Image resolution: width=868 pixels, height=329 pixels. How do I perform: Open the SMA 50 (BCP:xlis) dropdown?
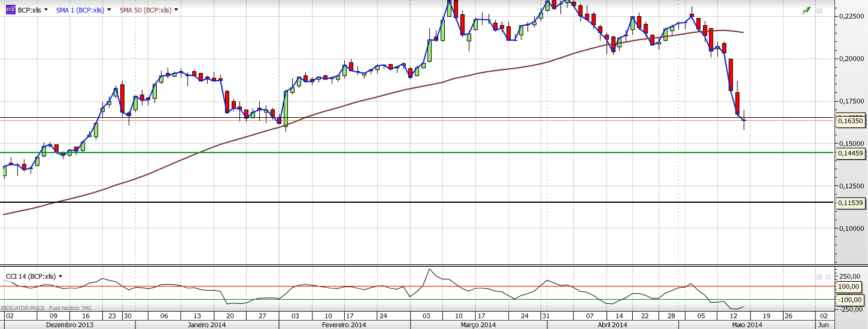click(x=176, y=10)
